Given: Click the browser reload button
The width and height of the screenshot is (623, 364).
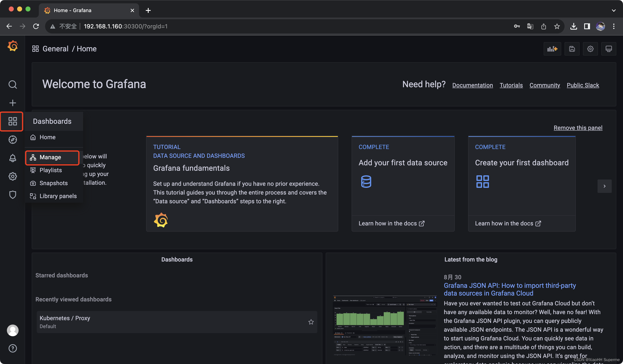Looking at the screenshot, I should pos(36,26).
